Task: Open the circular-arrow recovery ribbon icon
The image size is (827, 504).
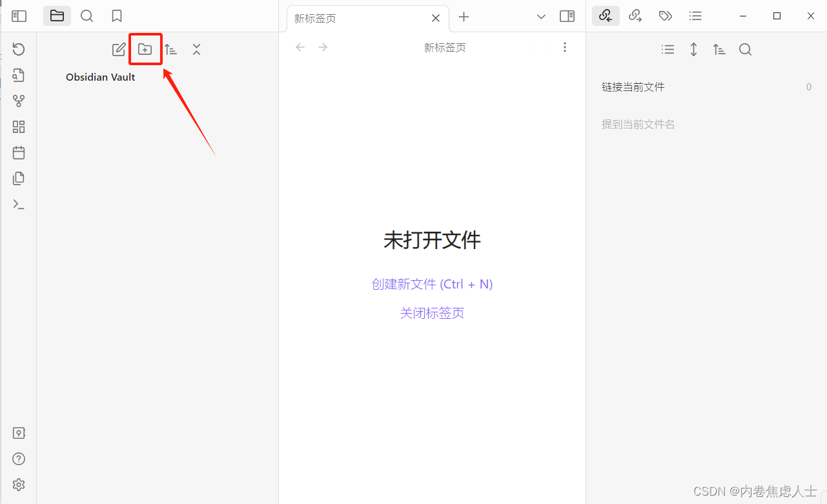Action: (19, 49)
